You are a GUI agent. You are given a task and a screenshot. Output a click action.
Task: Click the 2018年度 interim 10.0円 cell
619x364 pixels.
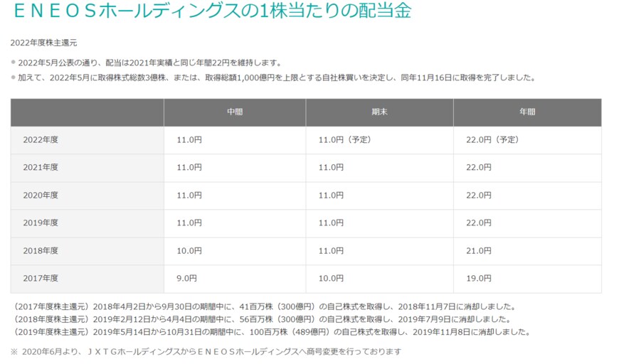click(235, 251)
